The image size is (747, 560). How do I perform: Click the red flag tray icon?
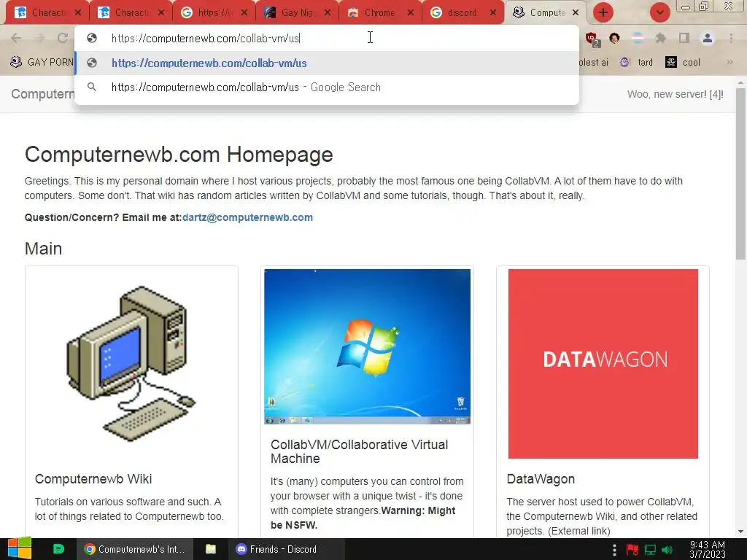pyautogui.click(x=632, y=550)
